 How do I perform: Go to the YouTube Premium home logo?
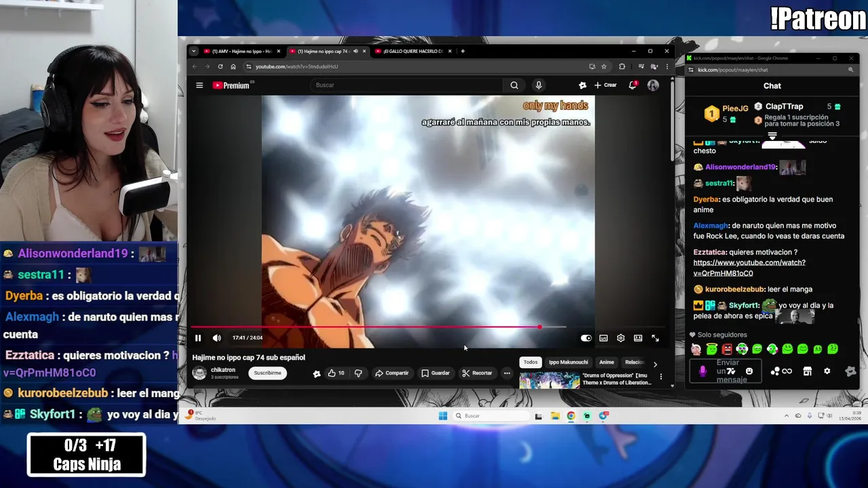[231, 85]
